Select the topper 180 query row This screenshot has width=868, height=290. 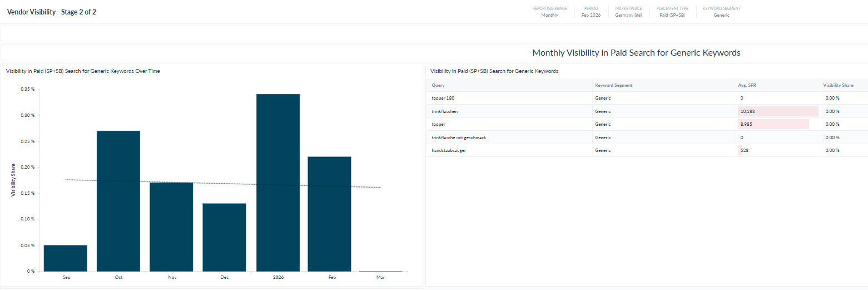point(647,98)
